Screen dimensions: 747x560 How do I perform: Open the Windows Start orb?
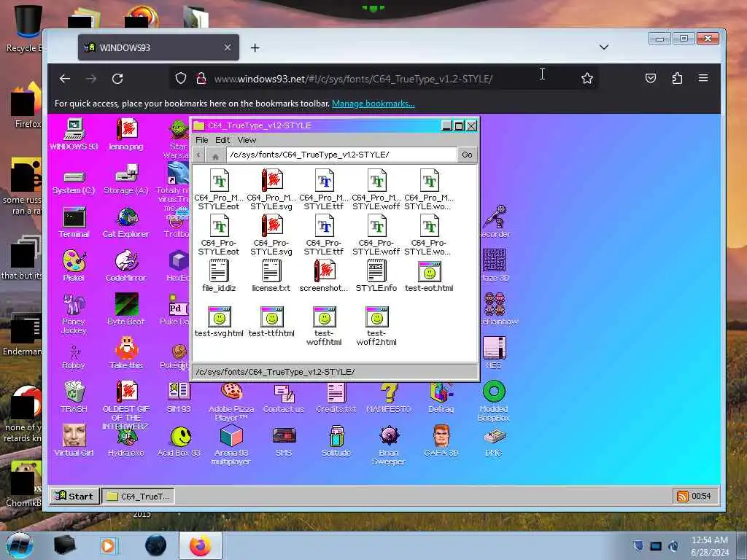(x=20, y=545)
